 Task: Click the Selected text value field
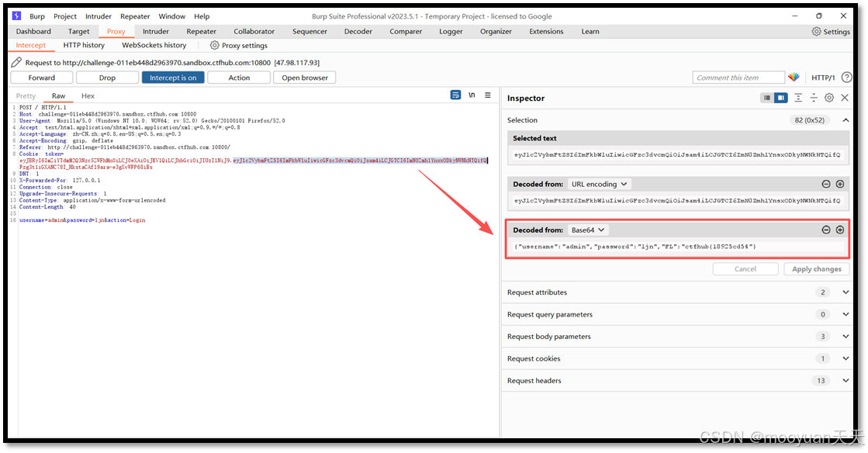coord(678,155)
